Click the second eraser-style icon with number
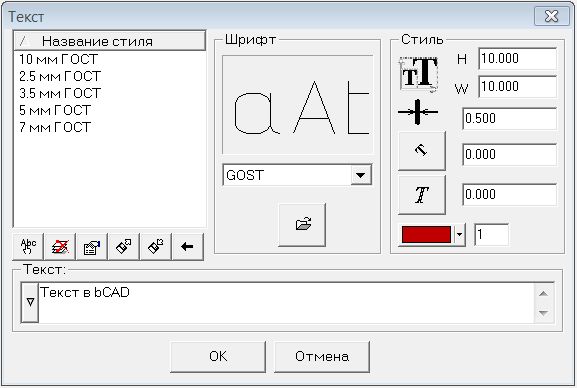Viewport: 577px width, 388px height. point(155,246)
